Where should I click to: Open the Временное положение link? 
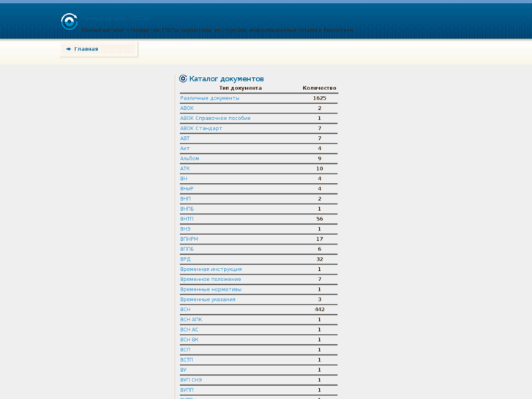click(211, 280)
